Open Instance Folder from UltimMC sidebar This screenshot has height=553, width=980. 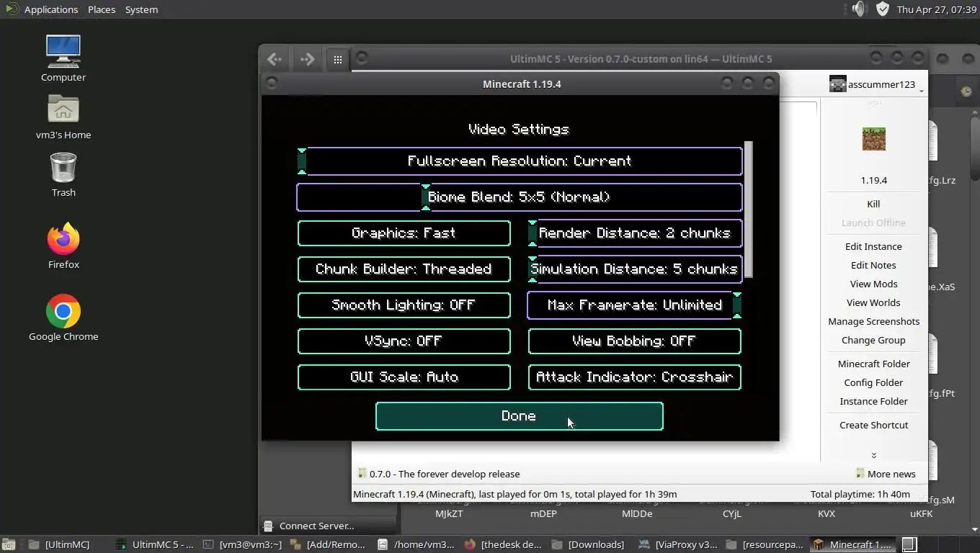873,401
